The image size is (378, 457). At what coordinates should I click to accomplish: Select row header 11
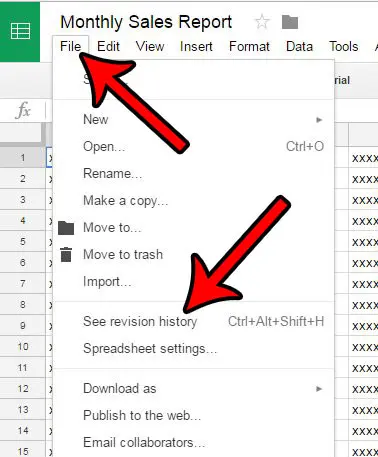tap(23, 368)
